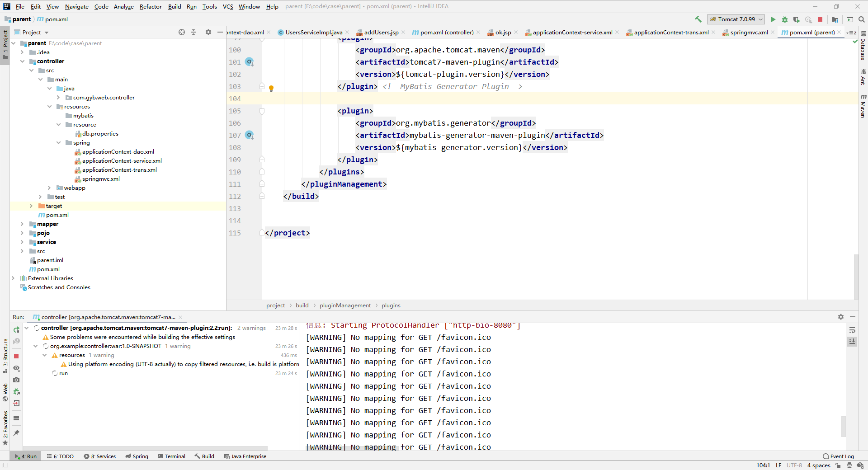Toggle scroll to end in console
Viewport: 868px width, 470px height.
(x=852, y=342)
